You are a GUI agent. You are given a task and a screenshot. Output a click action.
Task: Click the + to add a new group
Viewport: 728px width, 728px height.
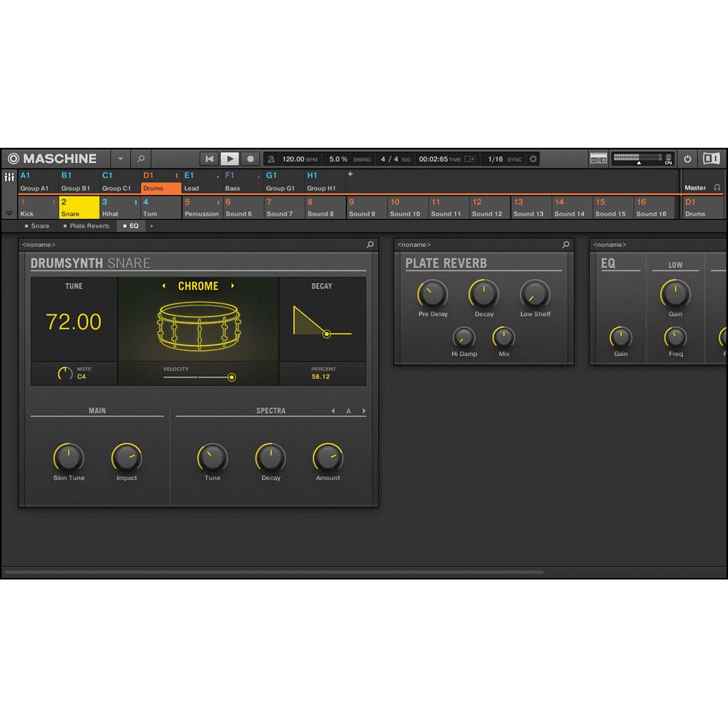[x=350, y=175]
